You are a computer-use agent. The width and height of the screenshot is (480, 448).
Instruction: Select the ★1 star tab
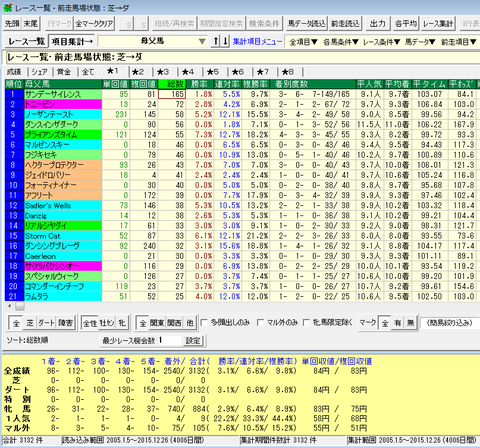click(x=112, y=71)
